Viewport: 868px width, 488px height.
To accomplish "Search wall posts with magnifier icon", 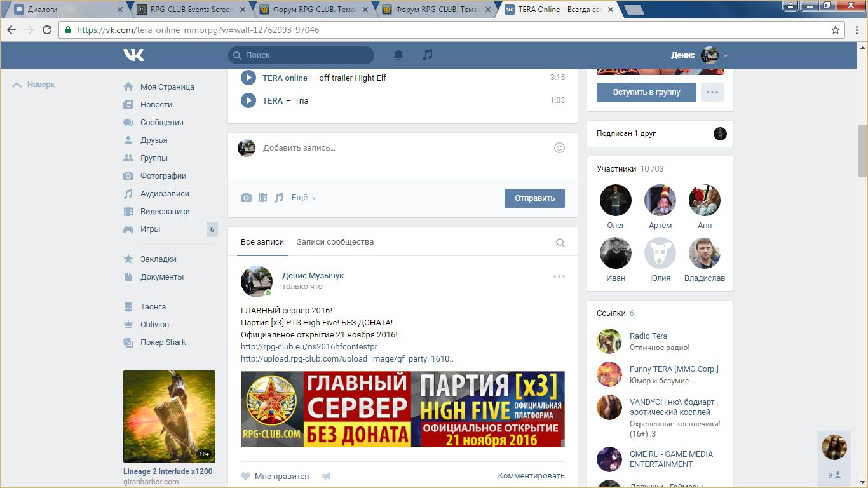I will tap(560, 242).
